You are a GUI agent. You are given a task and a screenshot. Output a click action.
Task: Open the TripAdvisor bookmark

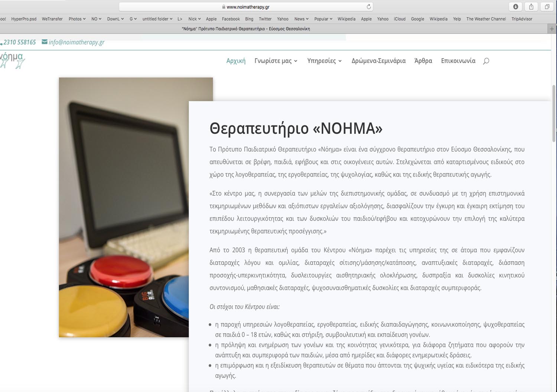(x=521, y=19)
